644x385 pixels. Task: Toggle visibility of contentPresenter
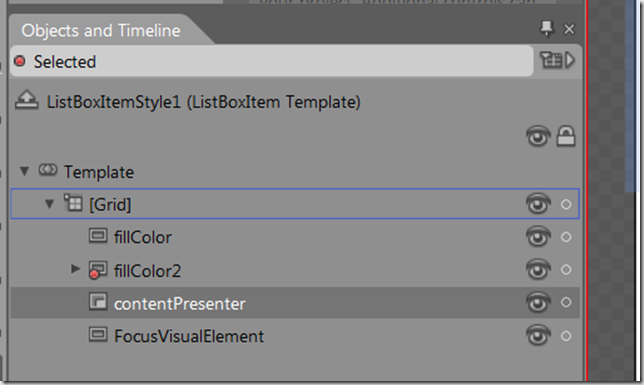coord(538,303)
